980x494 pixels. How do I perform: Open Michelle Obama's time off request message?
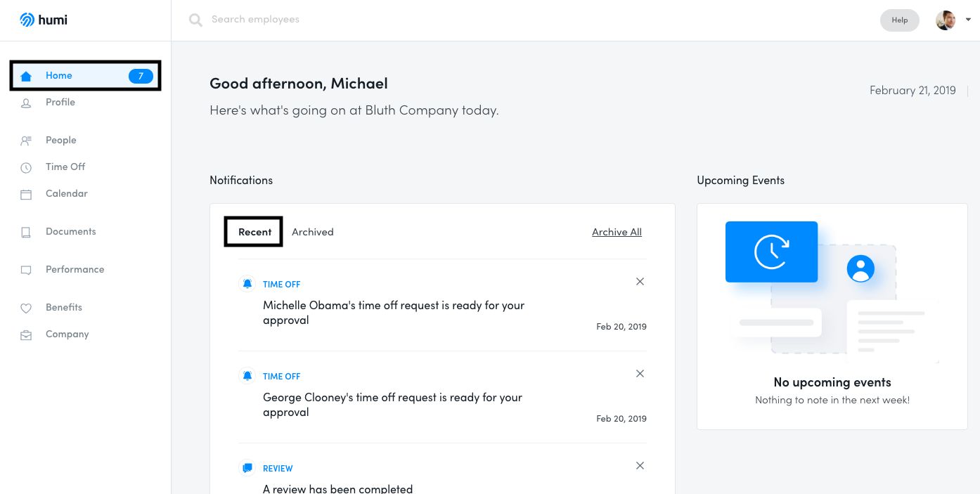394,313
